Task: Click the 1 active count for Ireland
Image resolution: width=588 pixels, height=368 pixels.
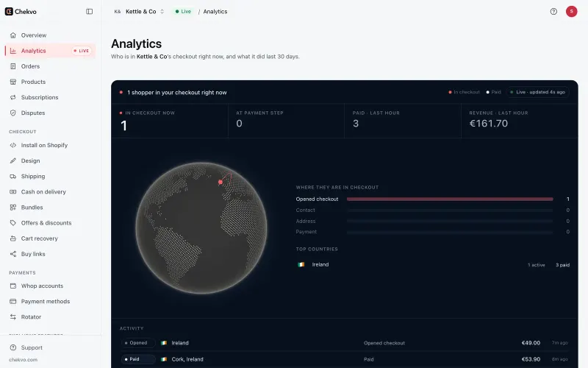Action: (537, 265)
